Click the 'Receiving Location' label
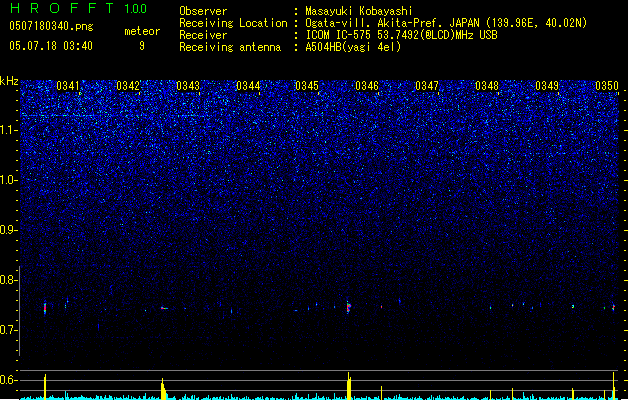 [x=233, y=23]
